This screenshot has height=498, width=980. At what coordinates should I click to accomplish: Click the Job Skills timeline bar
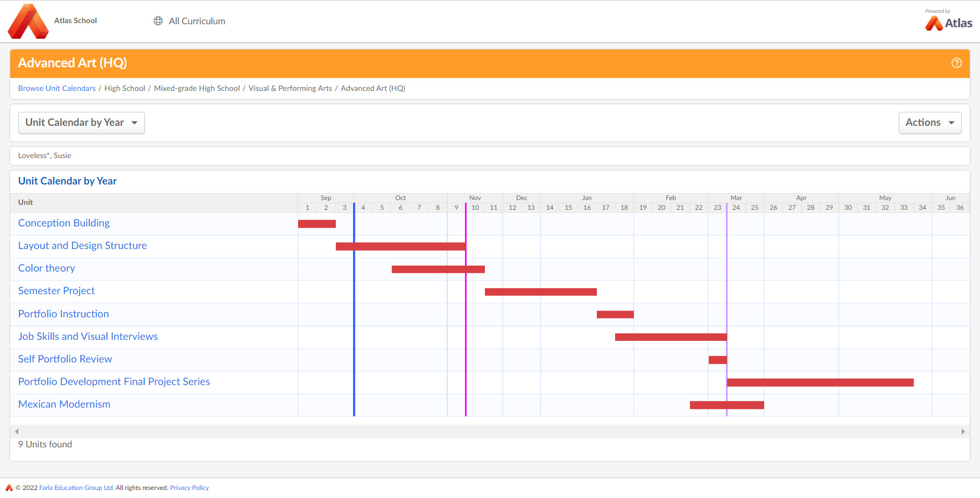click(x=671, y=337)
